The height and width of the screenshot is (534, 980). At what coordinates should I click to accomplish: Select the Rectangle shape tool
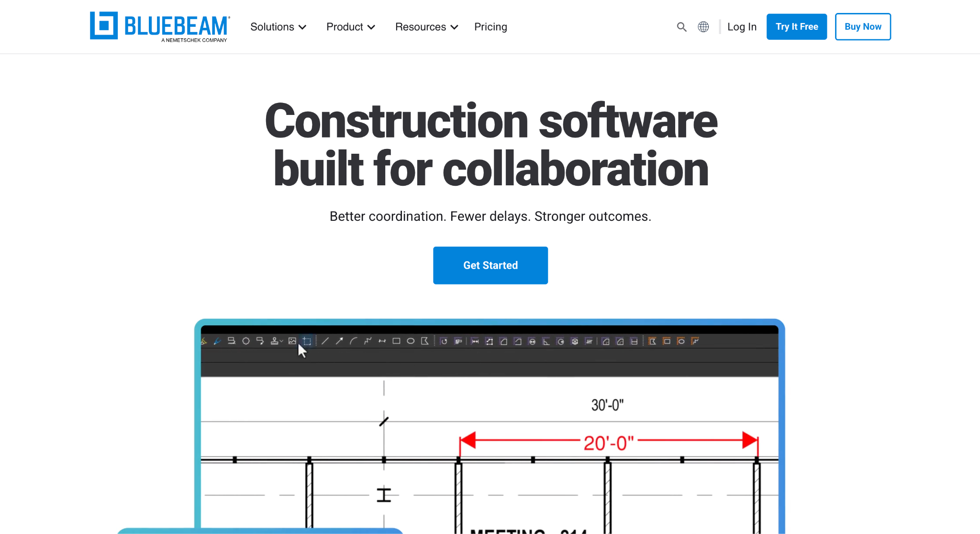point(396,341)
